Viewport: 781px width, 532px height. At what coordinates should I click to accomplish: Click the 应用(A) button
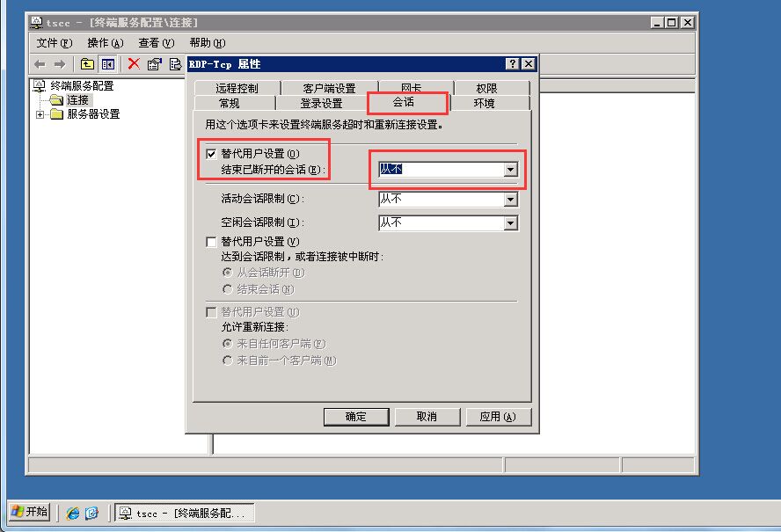point(498,417)
